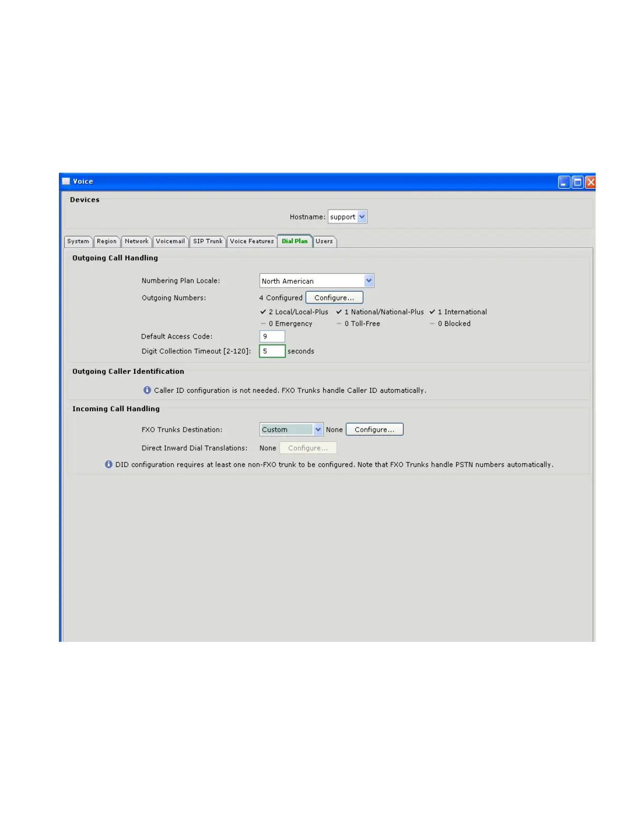Click the 'Outgoing Call Handling' heading

(x=115, y=258)
